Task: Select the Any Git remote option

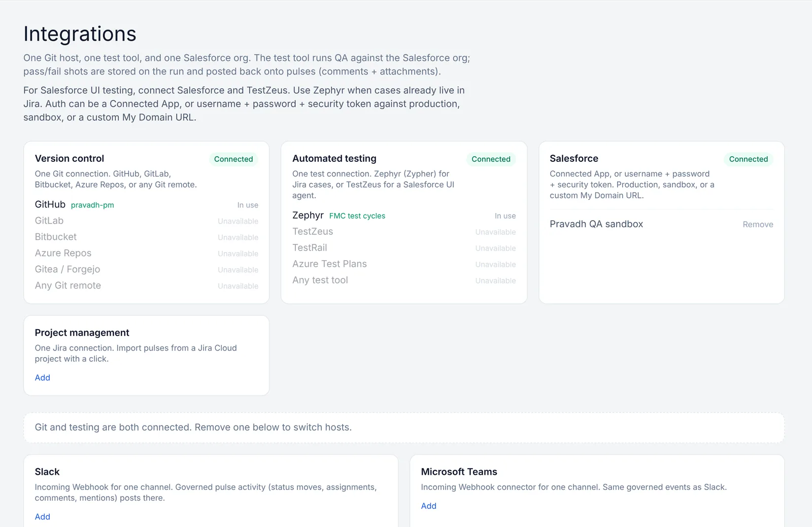Action: pos(147,286)
